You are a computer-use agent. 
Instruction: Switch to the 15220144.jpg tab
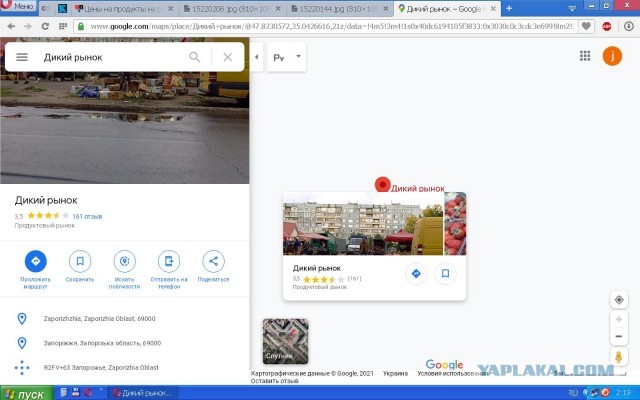340,9
